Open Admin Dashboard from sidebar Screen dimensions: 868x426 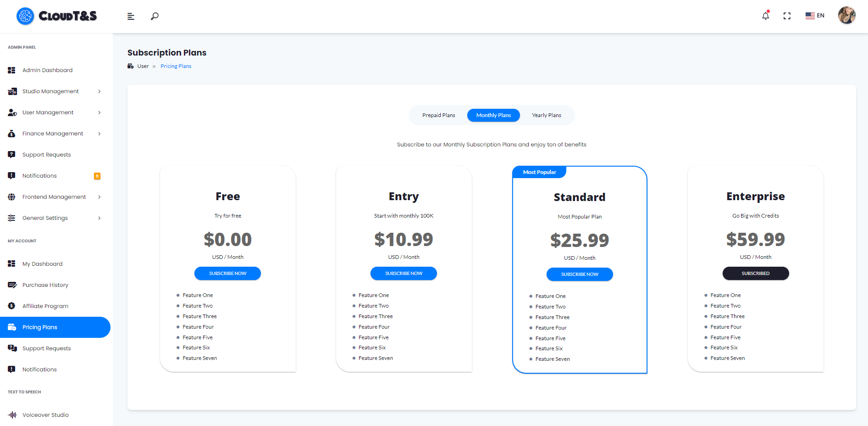47,70
